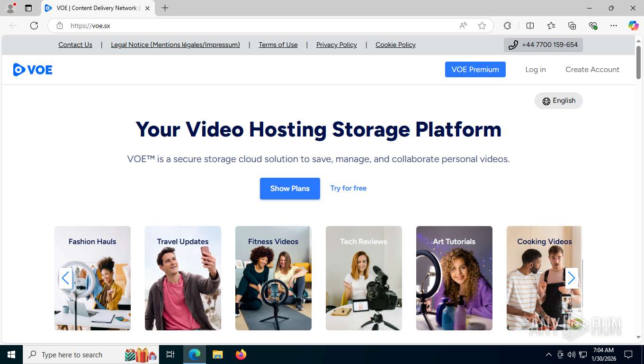
Task: Open the Edge profile icon
Action: coord(10,8)
